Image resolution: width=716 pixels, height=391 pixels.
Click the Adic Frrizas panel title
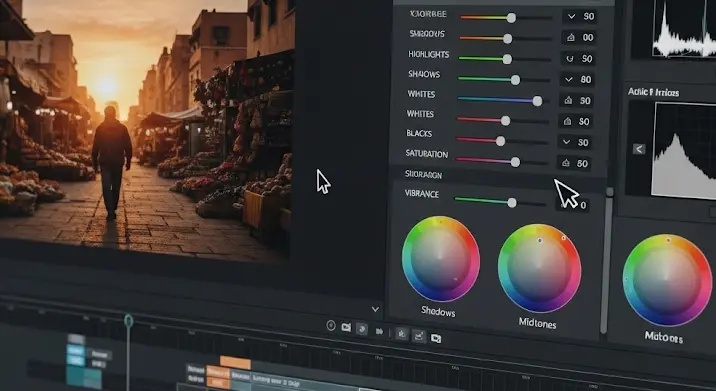click(x=653, y=92)
